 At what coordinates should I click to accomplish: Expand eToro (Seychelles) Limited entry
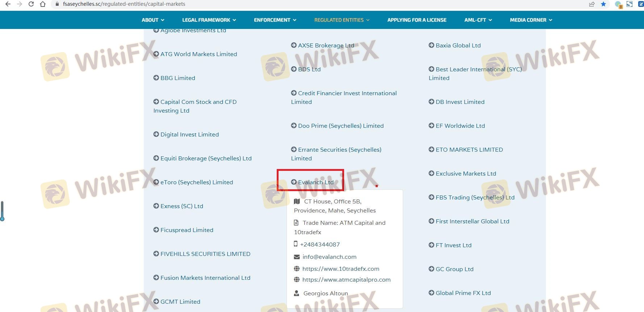click(196, 182)
